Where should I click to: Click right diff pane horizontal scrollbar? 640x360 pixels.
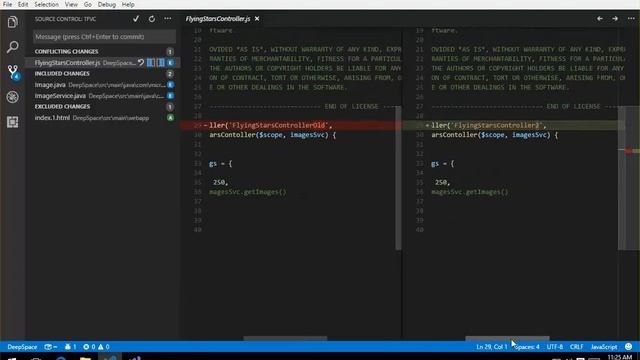point(507,338)
